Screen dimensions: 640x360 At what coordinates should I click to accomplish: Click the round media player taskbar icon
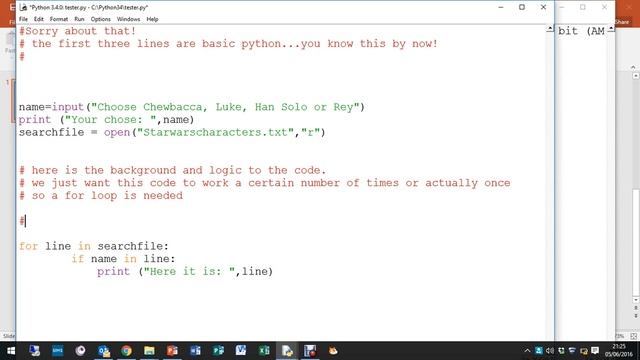[80, 351]
